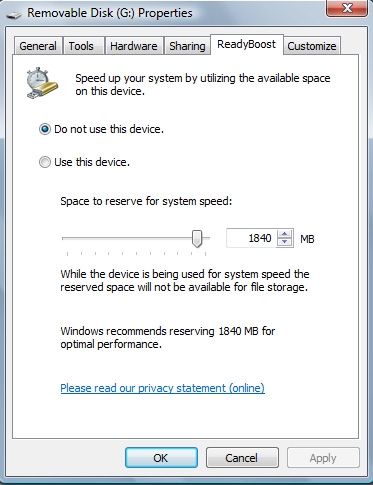Decrease reserved space with down arrow
Viewport: 373px width, 485px height.
[x=284, y=243]
